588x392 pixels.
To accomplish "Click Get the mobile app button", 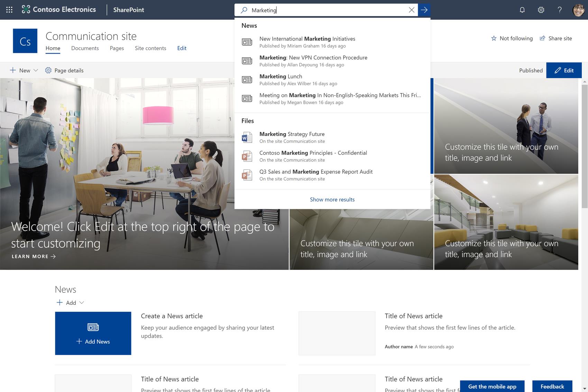I will point(492,386).
